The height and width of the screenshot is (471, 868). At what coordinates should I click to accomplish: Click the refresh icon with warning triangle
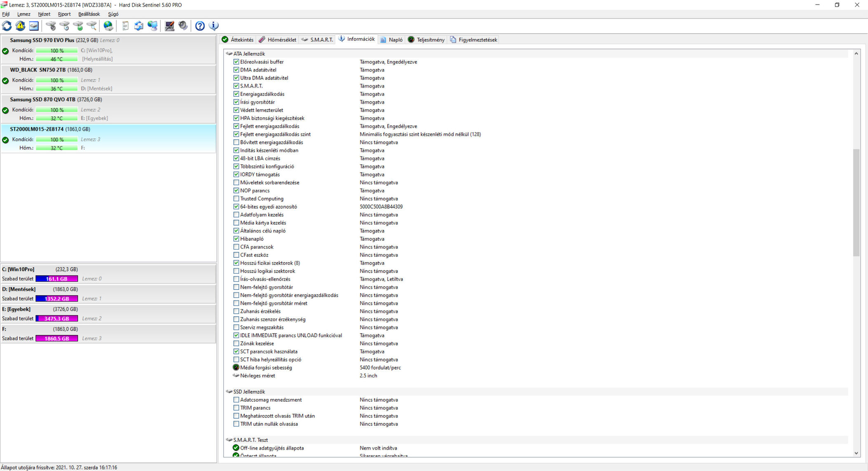click(20, 26)
